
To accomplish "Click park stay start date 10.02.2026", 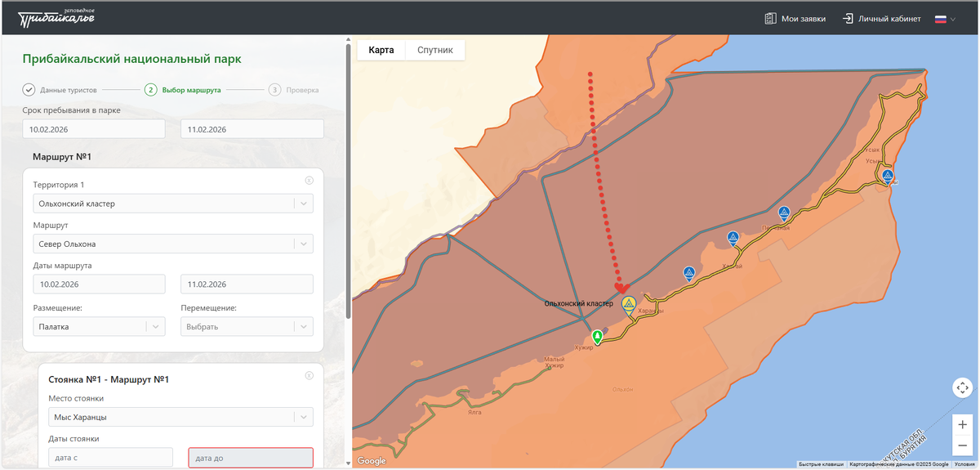I will point(94,129).
